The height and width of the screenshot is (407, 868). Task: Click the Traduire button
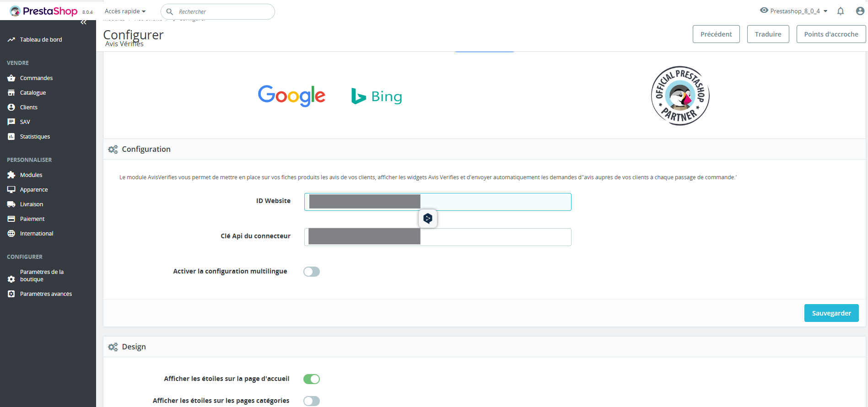click(768, 34)
